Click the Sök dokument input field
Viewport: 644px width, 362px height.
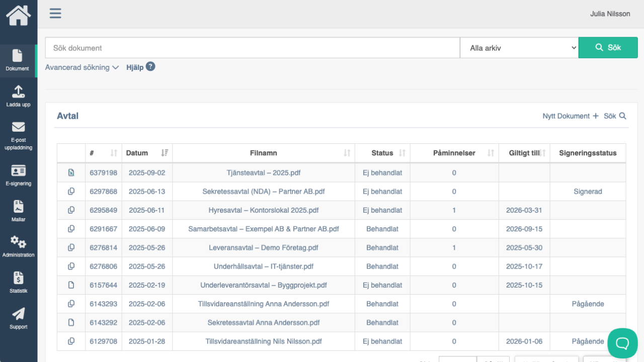pyautogui.click(x=253, y=48)
